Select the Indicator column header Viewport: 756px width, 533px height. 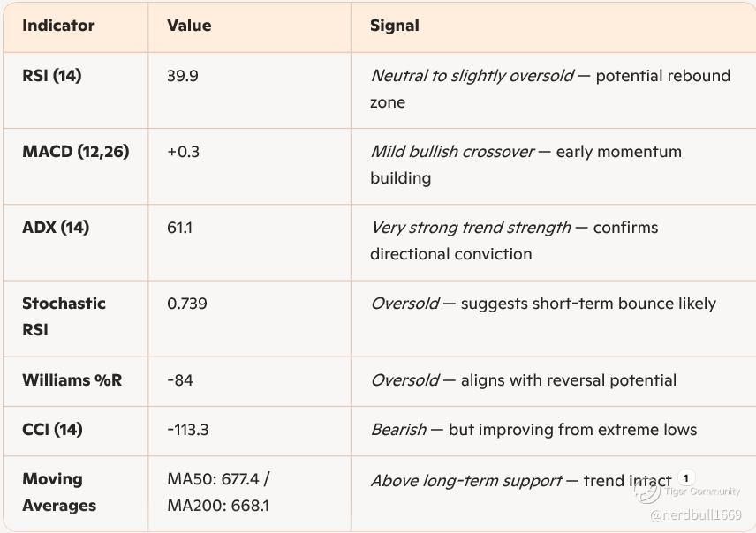pyautogui.click(x=58, y=26)
